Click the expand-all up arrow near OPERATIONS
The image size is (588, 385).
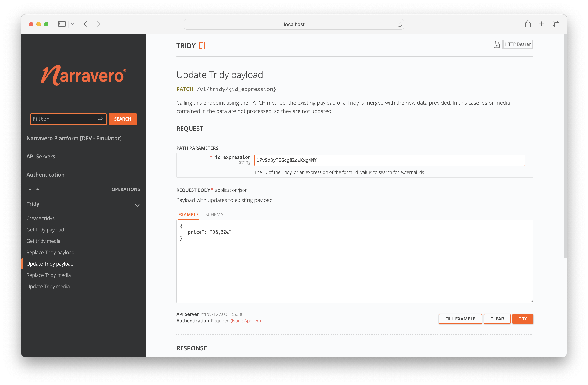click(37, 189)
